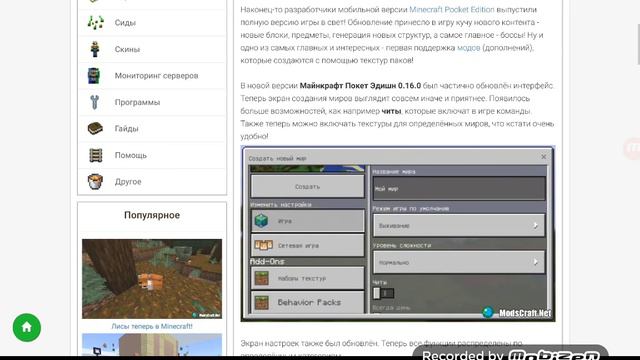Image resolution: width=640 pixels, height=360 pixels.
Task: Open the Помощь ladder icon
Action: pos(96,155)
